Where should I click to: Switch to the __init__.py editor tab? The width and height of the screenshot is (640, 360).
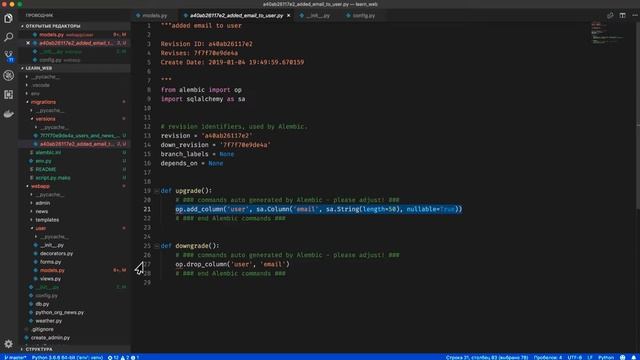coord(318,16)
